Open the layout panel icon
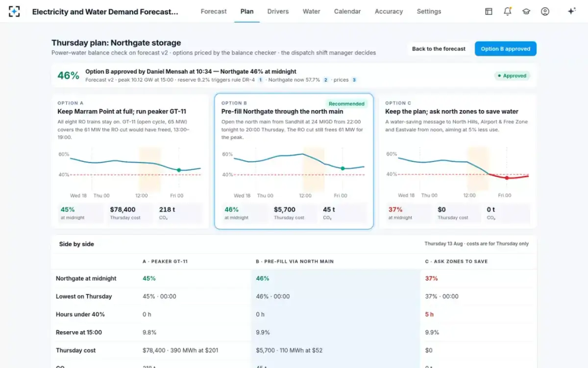 [489, 11]
